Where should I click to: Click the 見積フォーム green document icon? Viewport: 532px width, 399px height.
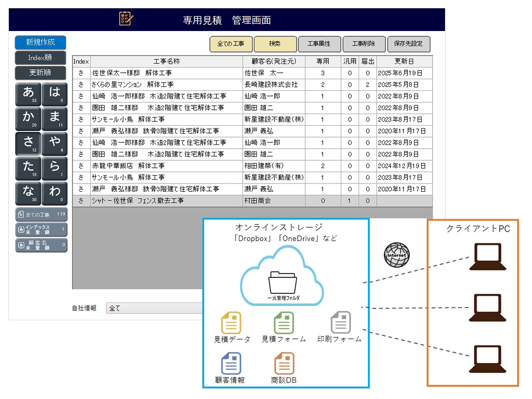point(284,323)
